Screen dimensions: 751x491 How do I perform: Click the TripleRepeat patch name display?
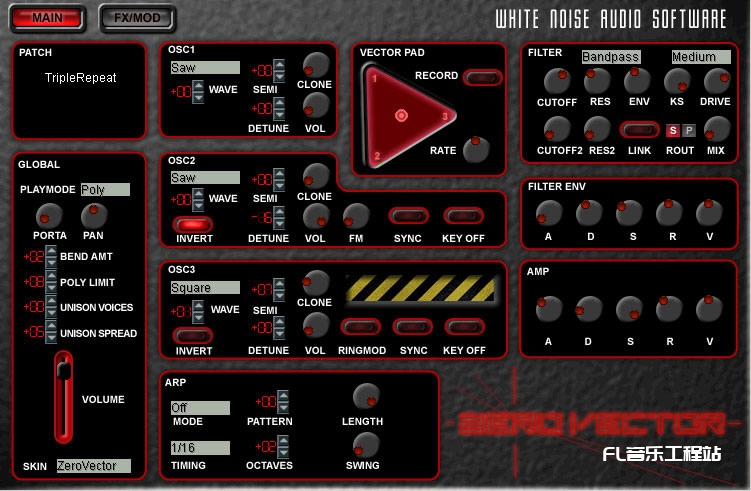80,77
